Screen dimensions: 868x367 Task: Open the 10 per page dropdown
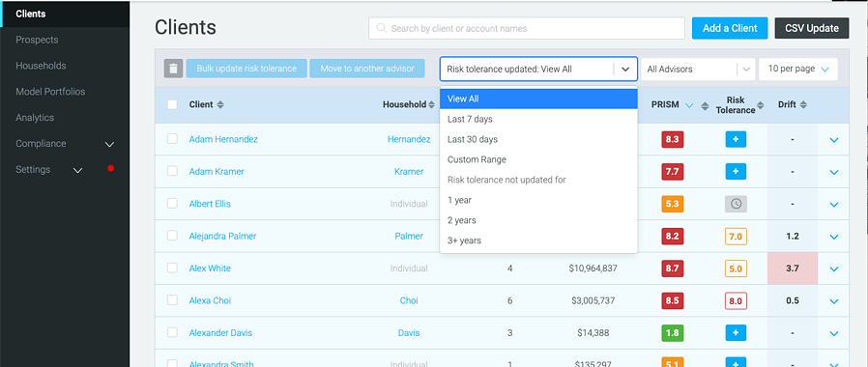tap(797, 70)
